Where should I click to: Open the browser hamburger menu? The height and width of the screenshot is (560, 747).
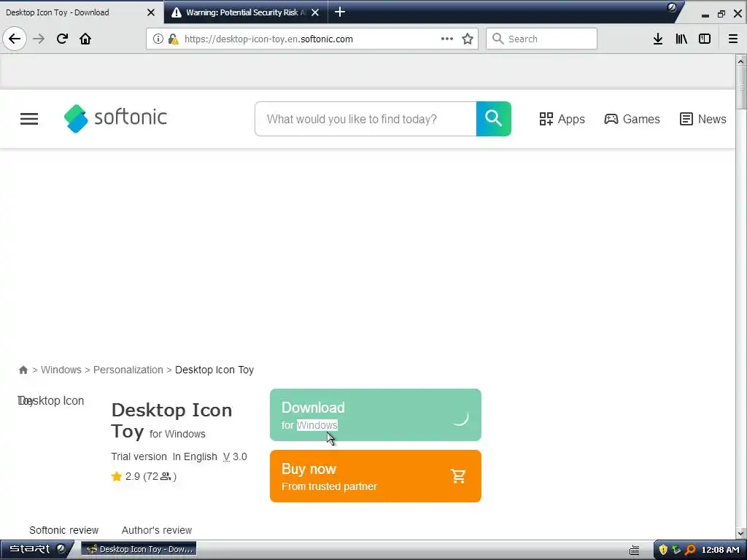point(733,39)
